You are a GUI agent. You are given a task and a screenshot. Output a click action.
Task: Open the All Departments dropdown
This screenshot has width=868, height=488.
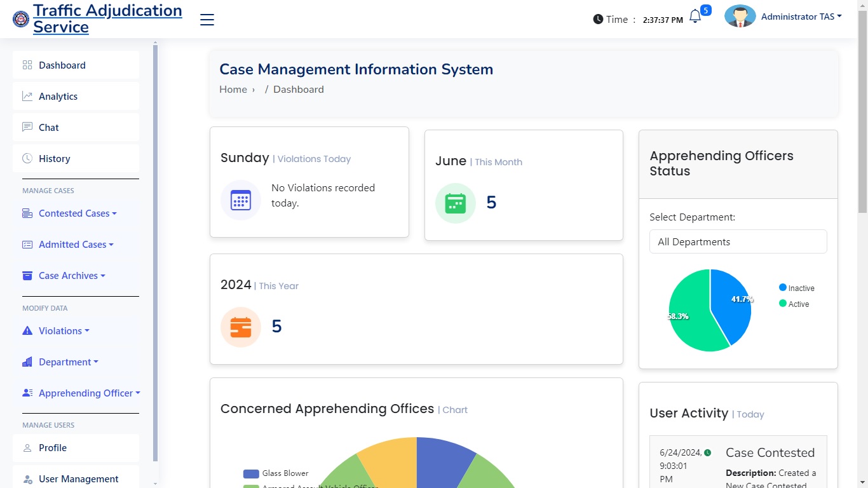738,241
